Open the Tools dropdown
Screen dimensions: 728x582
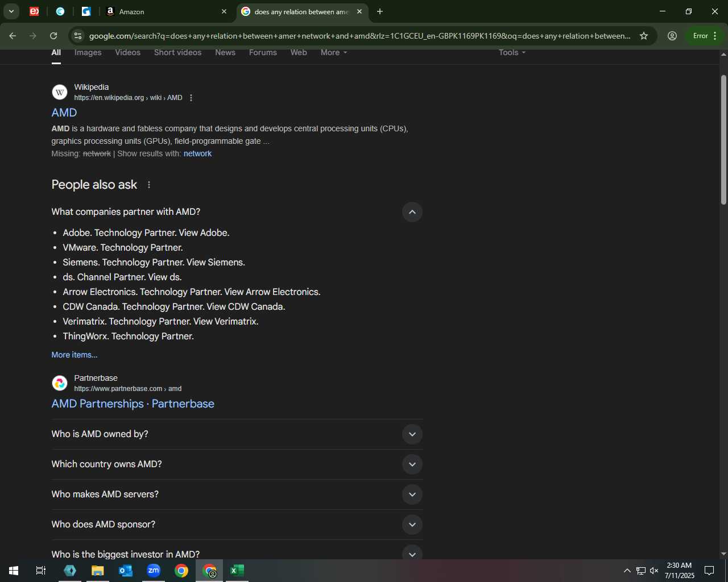click(512, 52)
